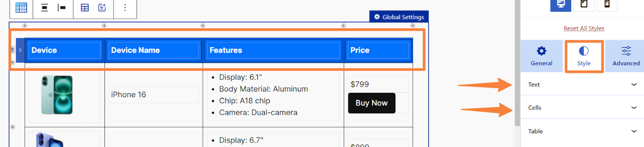
Task: Switch to desktop preview device
Action: tap(561, 4)
